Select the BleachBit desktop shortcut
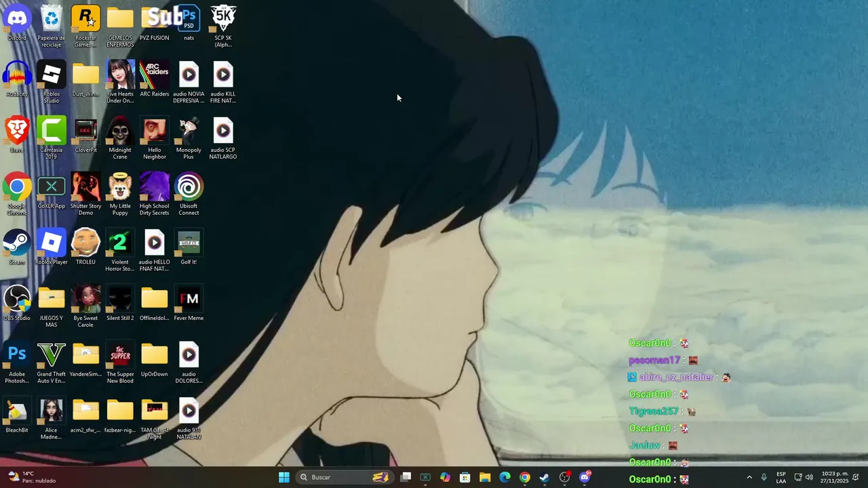This screenshot has width=868, height=488. (17, 415)
